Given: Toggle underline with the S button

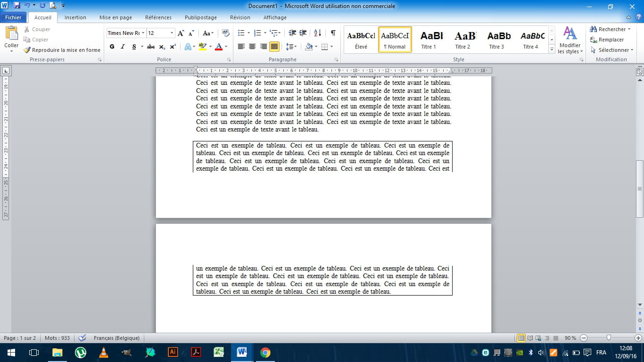Looking at the screenshot, I should pyautogui.click(x=134, y=47).
